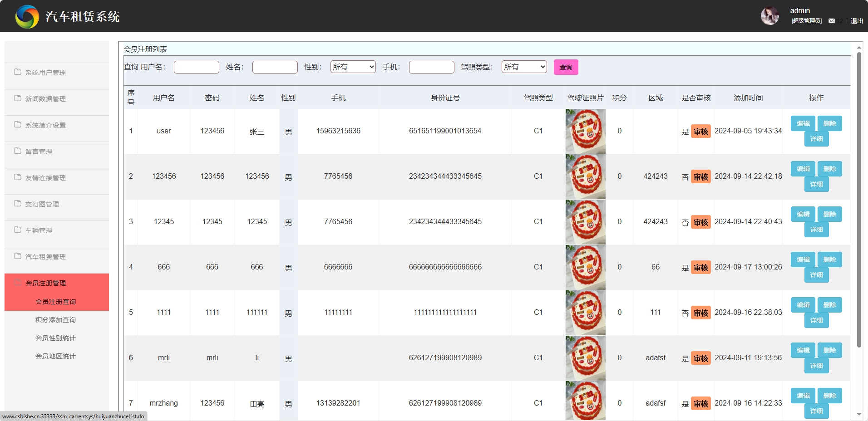Click the admin avatar picture

[x=769, y=16]
